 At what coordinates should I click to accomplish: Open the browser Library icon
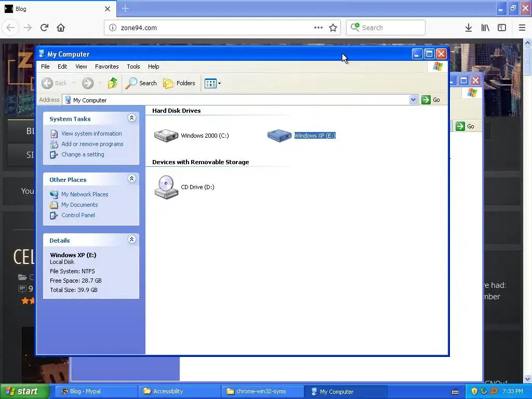tap(485, 28)
